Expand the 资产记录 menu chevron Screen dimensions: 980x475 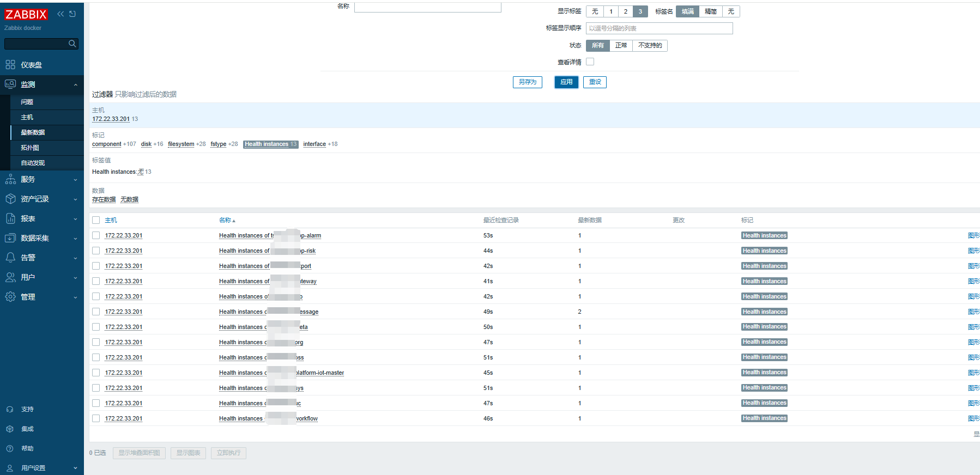[x=75, y=199]
